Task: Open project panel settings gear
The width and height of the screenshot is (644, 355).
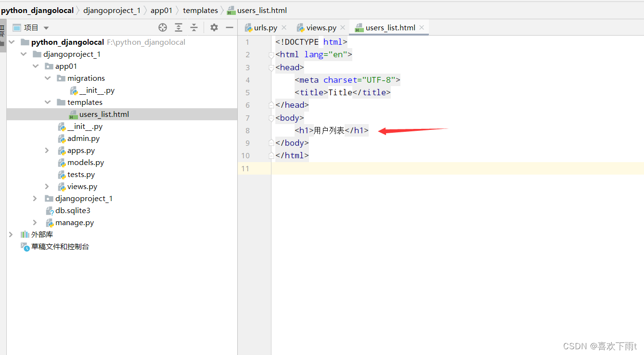Action: point(214,27)
